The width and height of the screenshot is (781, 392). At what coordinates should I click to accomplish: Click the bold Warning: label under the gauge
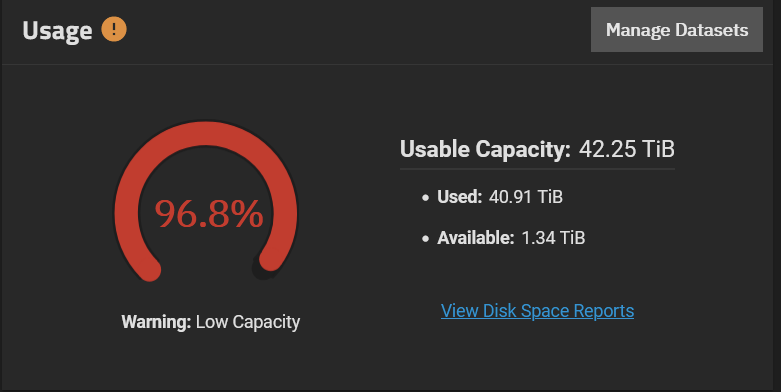[156, 322]
